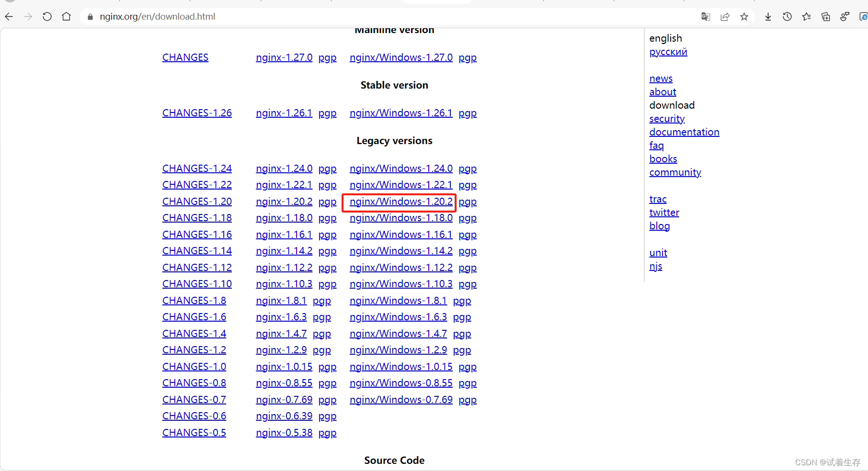Click the share page icon

point(725,17)
